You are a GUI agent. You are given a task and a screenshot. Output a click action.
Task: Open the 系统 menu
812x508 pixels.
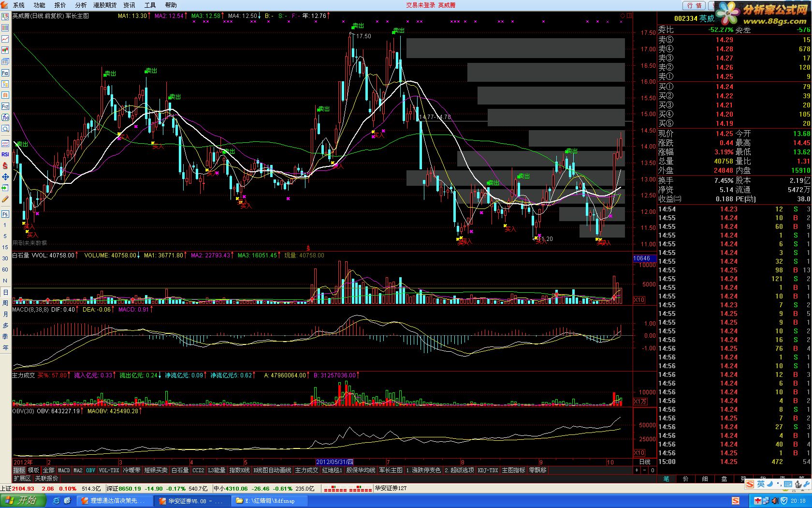click(x=19, y=5)
